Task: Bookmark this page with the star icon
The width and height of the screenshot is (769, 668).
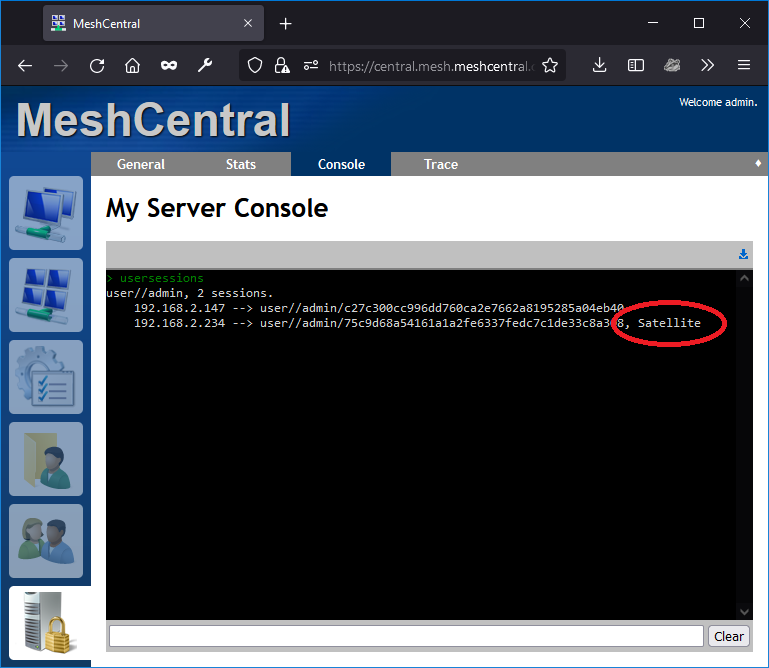Action: (x=549, y=66)
